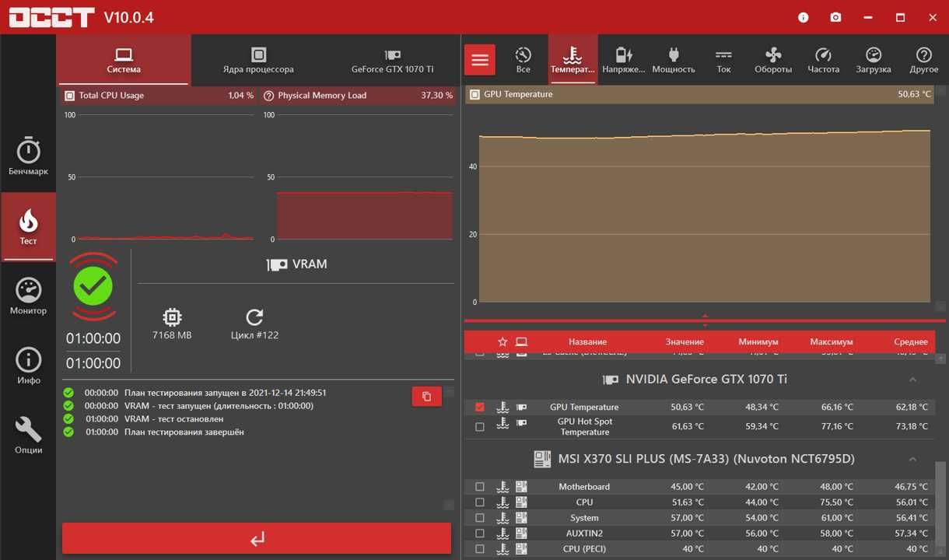Click the VRAM graphics card icon
949x560 pixels.
tap(277, 264)
